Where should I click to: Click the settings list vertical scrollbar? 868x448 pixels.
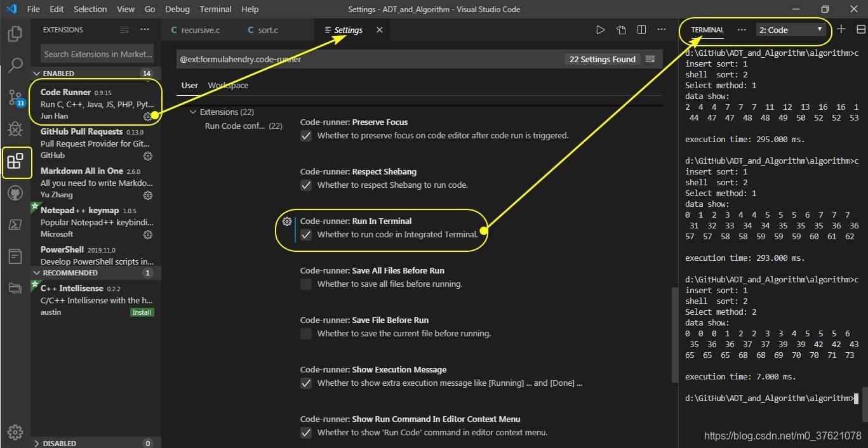pyautogui.click(x=674, y=334)
